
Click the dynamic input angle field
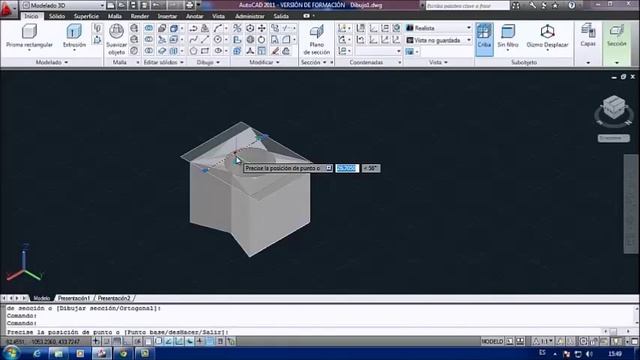pyautogui.click(x=371, y=168)
